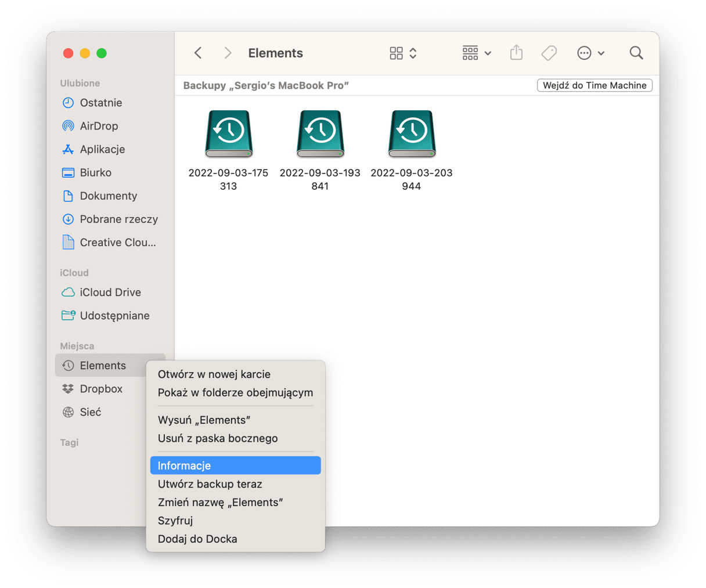Go to Dokumenty folder label

(x=109, y=196)
